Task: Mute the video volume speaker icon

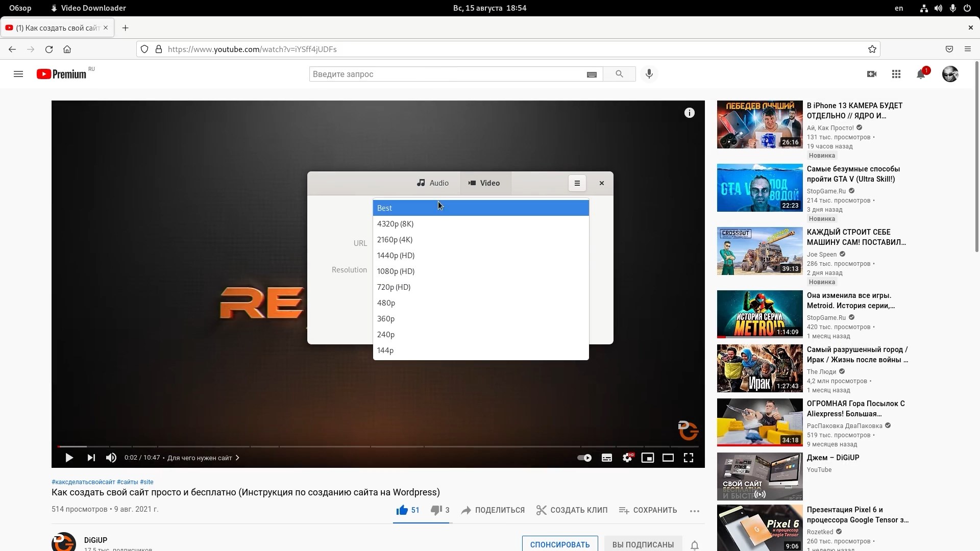Action: pos(111,458)
